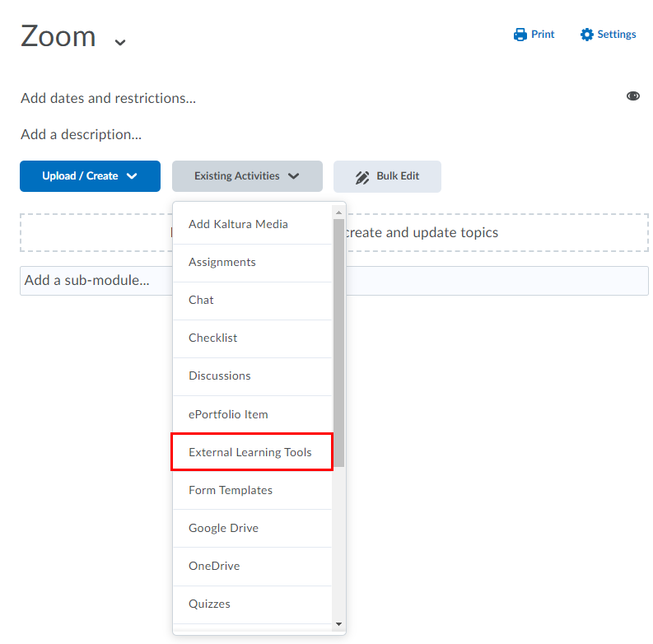Click the Settings gear icon
Image resolution: width=653 pixels, height=644 pixels.
coord(586,35)
